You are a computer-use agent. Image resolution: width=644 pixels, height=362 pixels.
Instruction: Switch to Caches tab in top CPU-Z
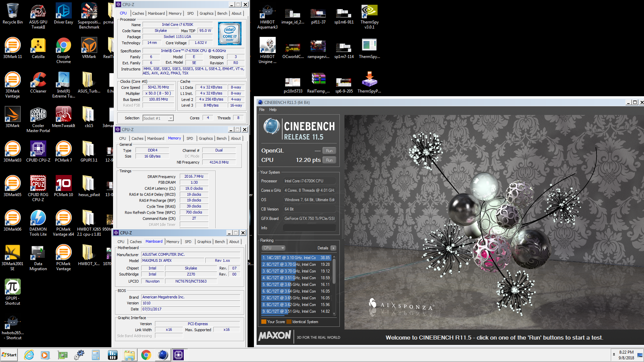[x=138, y=13]
